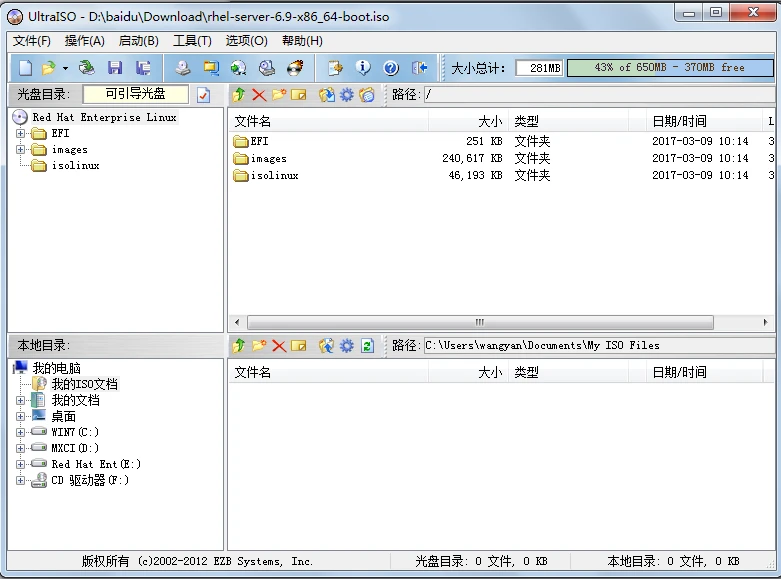This screenshot has width=781, height=579.
Task: Click the red X Delete icon in disc pane toolbar
Action: (259, 95)
